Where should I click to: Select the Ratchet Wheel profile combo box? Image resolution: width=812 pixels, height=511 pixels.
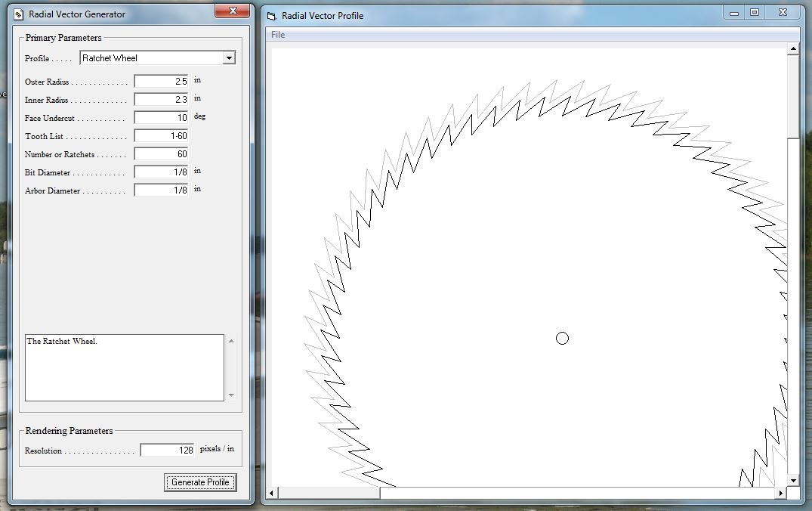point(157,58)
